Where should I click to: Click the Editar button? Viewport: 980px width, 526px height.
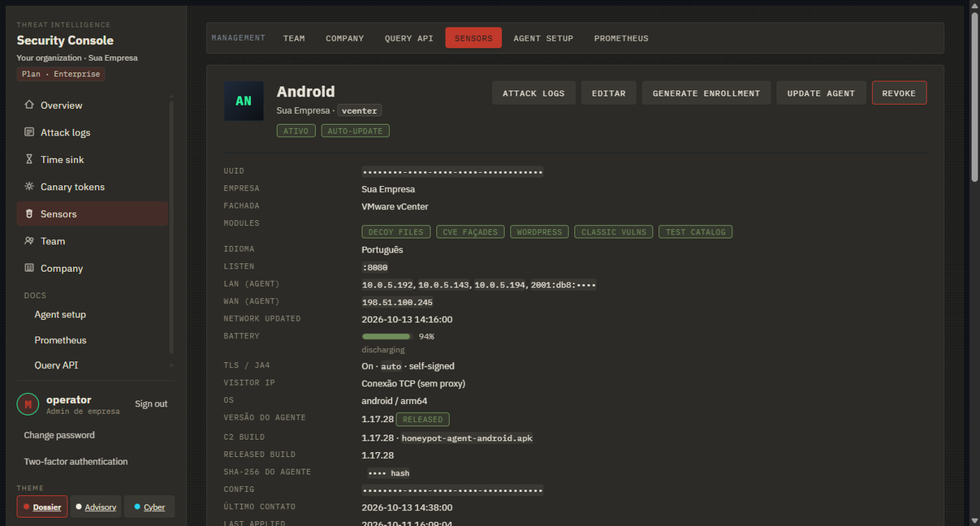(x=609, y=93)
